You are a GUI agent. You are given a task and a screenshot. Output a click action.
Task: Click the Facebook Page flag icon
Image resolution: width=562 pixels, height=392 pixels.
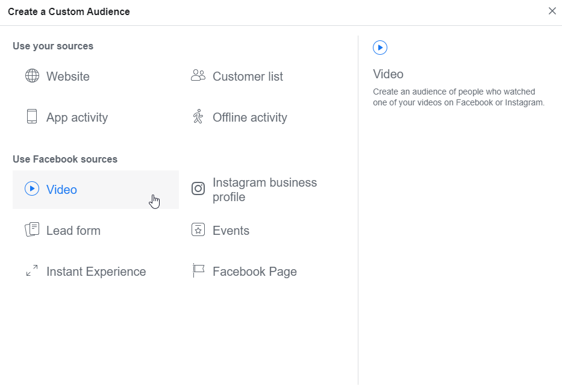pos(198,270)
